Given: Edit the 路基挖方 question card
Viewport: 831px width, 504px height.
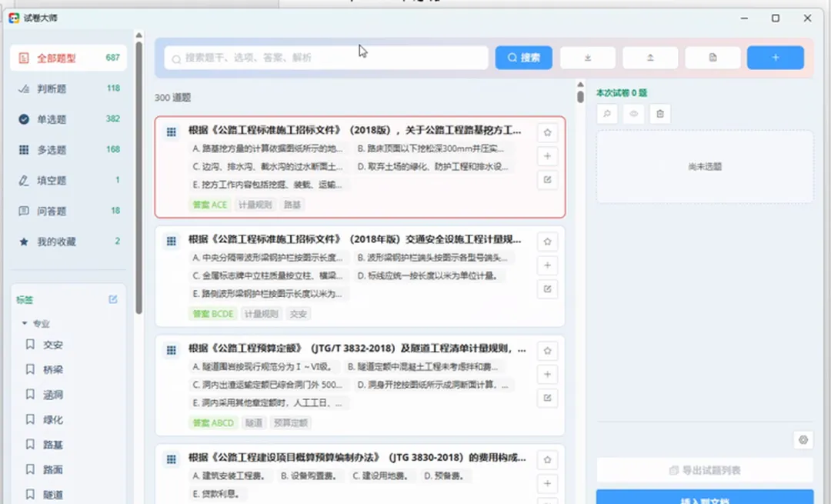Looking at the screenshot, I should click(548, 179).
